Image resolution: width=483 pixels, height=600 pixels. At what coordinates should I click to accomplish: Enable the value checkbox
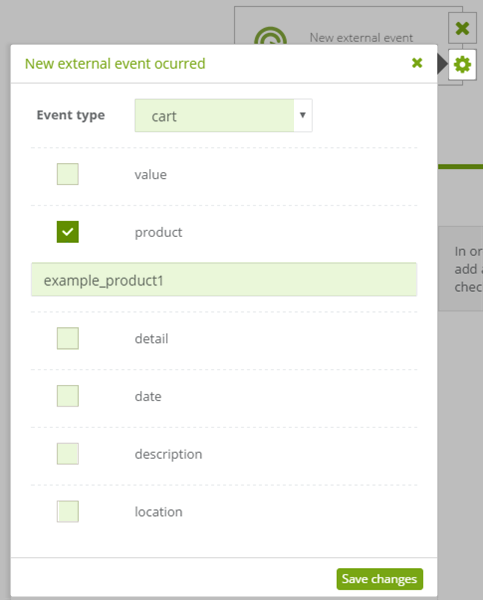[x=68, y=174]
